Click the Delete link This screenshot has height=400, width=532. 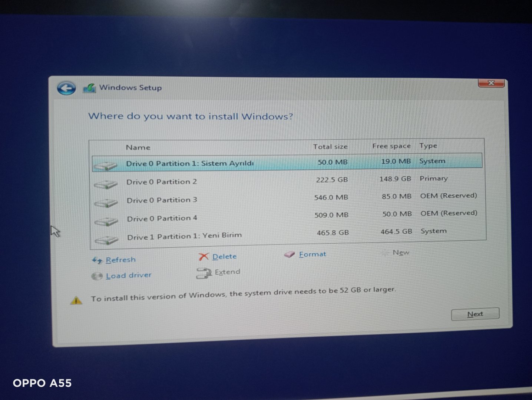224,256
